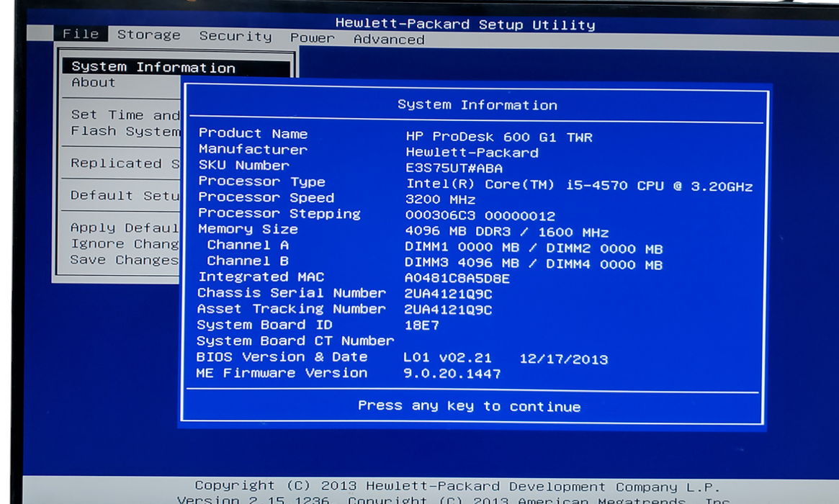Click the DIMM3 4096 MB / DIMM4 value
This screenshot has width=839, height=504.
(x=534, y=264)
